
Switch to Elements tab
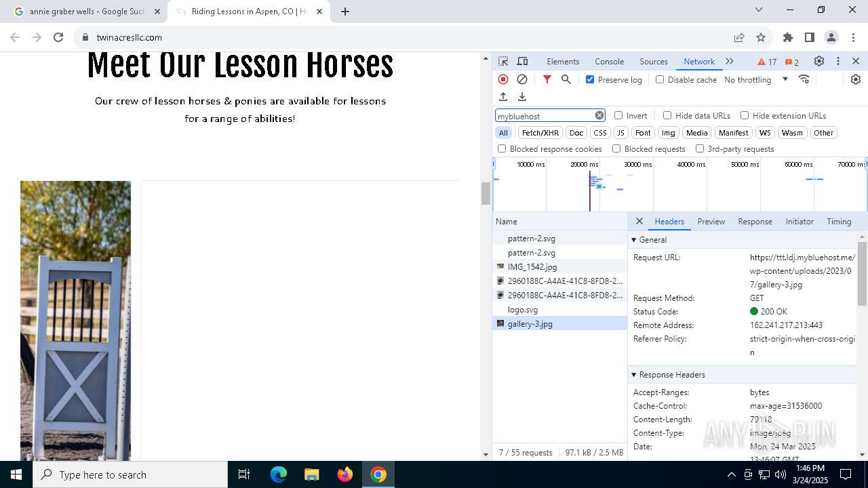563,61
